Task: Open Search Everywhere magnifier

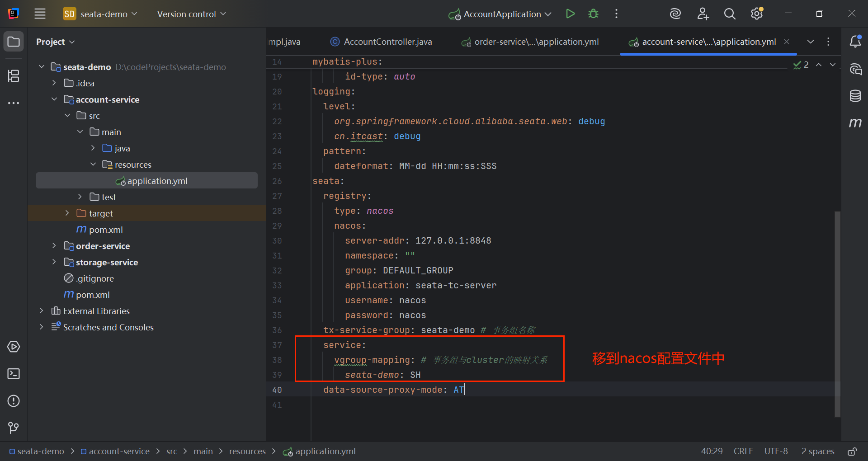Action: tap(730, 14)
